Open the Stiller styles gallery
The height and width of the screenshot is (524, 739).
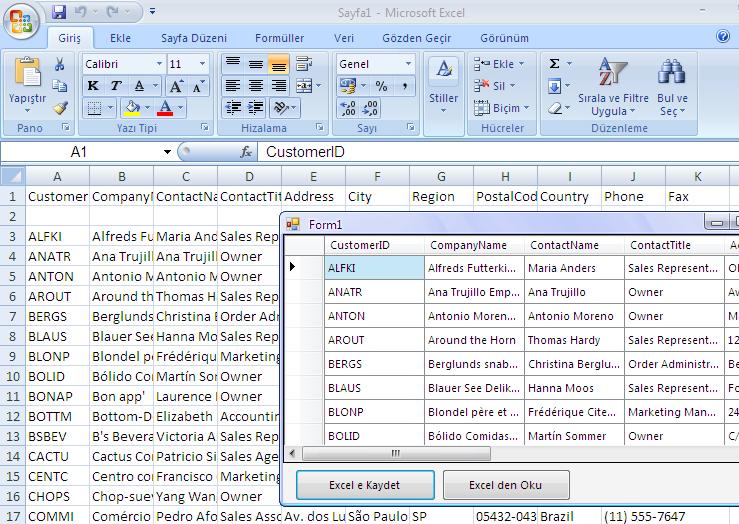pos(443,85)
